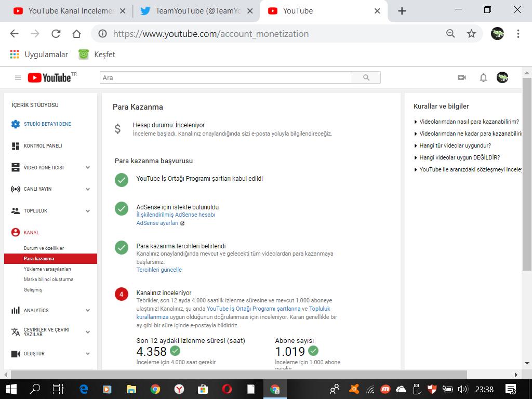Viewport: 532px width, 399px height.
Task: Click the Studio Beta gear icon
Action: (15, 124)
